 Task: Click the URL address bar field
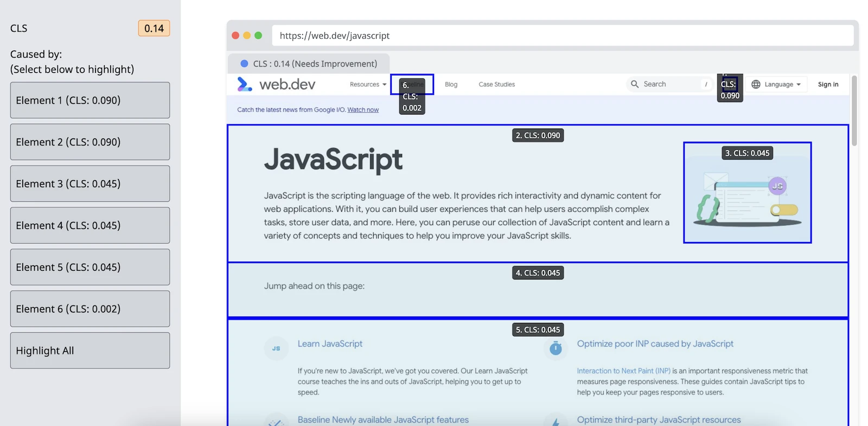click(562, 36)
